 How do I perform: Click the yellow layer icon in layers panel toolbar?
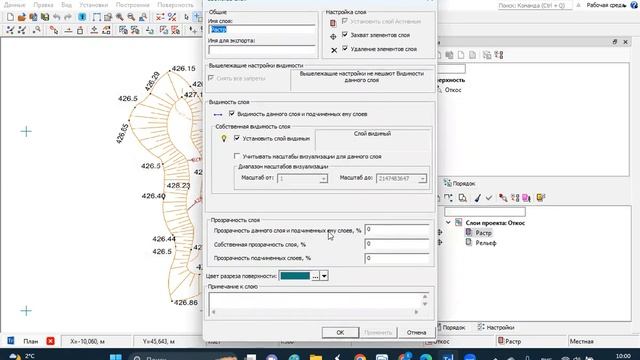pyautogui.click(x=541, y=198)
